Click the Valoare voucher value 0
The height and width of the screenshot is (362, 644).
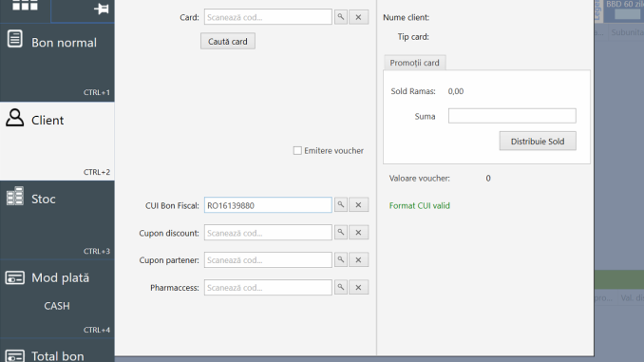(x=488, y=179)
